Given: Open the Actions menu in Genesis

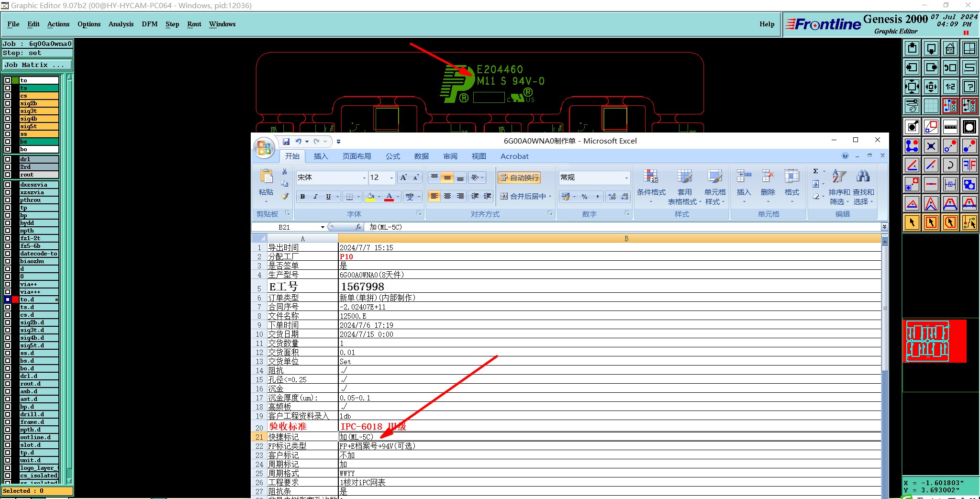Looking at the screenshot, I should [x=58, y=24].
